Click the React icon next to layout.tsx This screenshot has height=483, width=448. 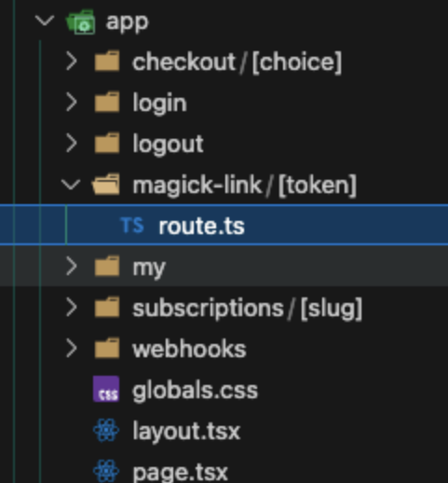point(106,430)
